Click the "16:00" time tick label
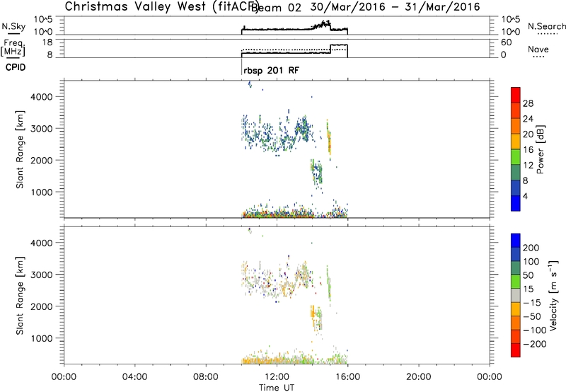 pos(347,377)
